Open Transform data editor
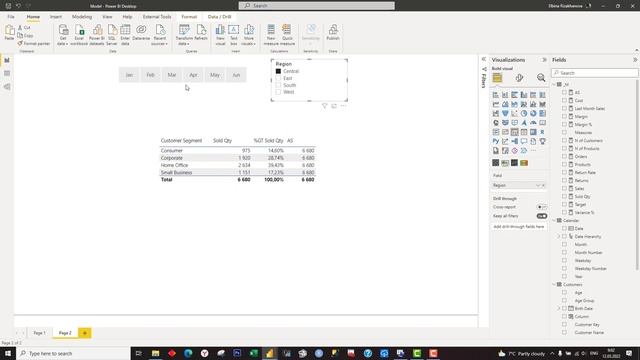Image resolution: width=640 pixels, height=360 pixels. (184, 35)
